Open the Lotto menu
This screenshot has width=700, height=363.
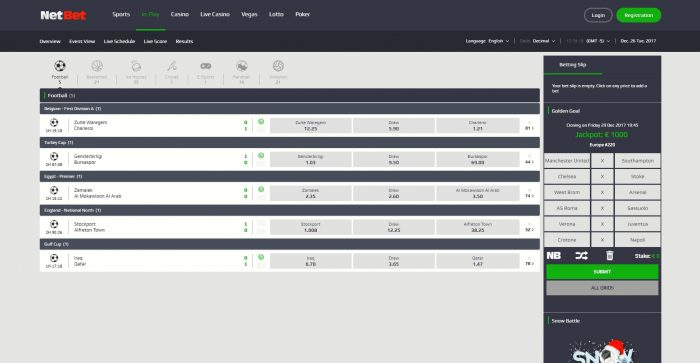point(276,14)
